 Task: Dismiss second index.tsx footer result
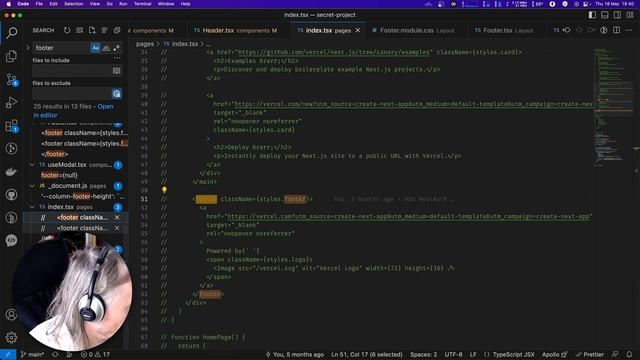point(117,228)
